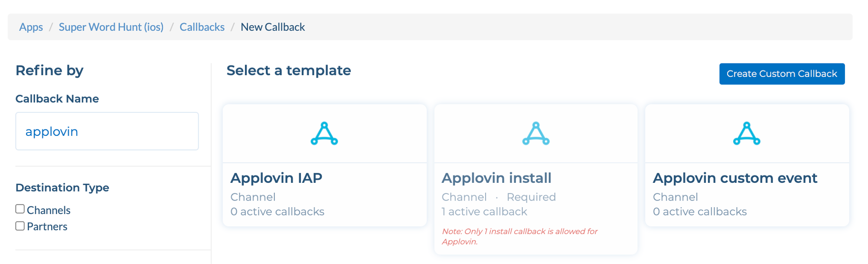Select the Applovin custom event template title

click(x=735, y=178)
